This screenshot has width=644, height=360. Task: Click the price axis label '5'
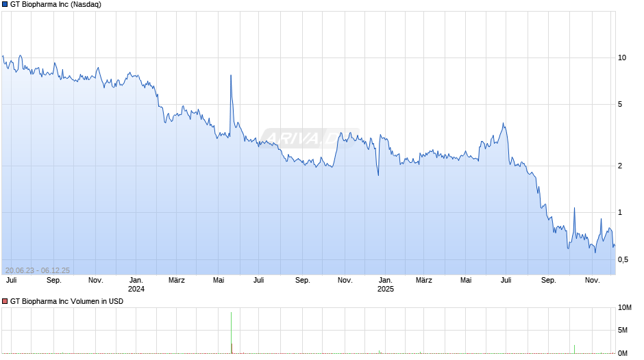click(620, 104)
